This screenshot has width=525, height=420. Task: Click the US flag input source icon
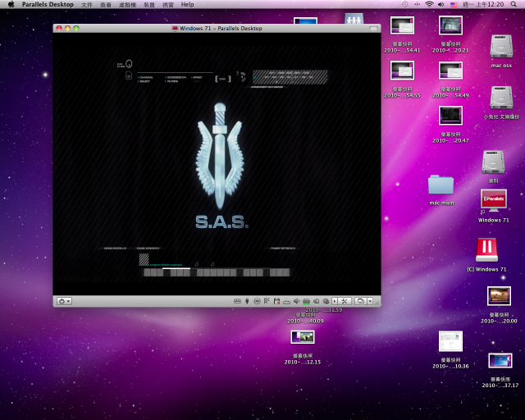(x=454, y=5)
